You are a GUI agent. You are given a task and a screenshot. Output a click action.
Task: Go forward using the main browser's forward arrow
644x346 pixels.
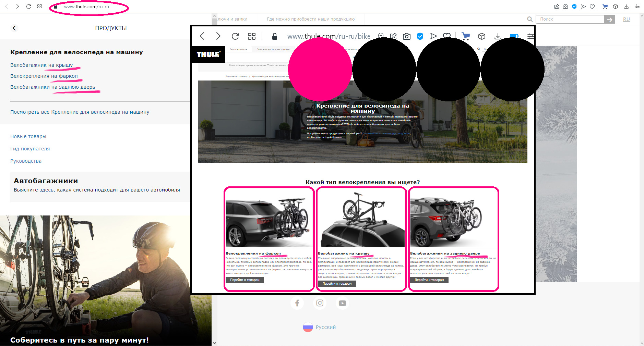pyautogui.click(x=17, y=7)
